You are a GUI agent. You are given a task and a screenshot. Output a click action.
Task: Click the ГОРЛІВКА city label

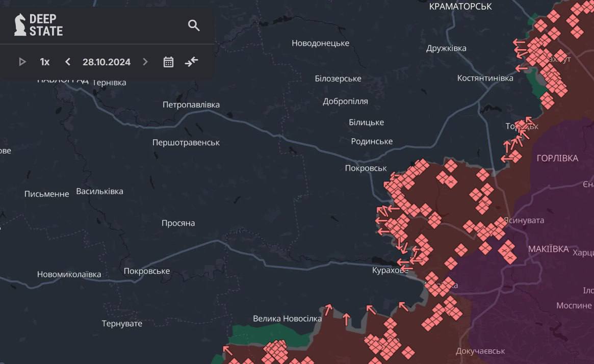[557, 159]
